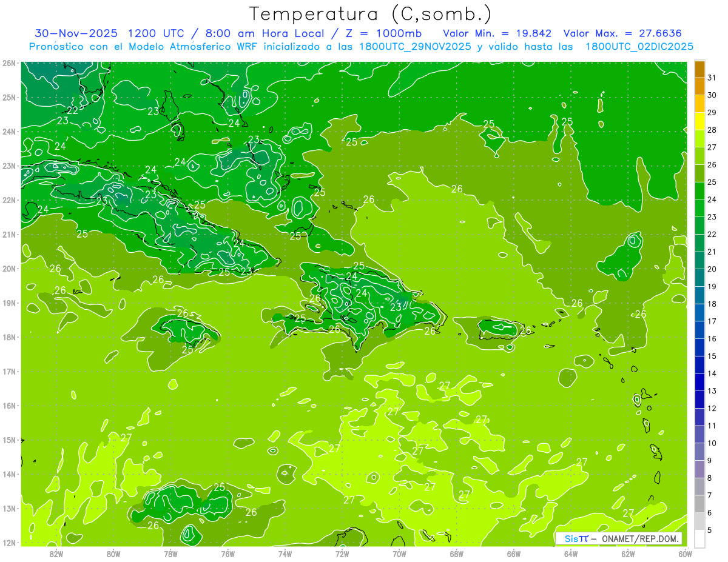Click the "62W" longitude axis label
This screenshot has width=728, height=562.
tap(628, 554)
